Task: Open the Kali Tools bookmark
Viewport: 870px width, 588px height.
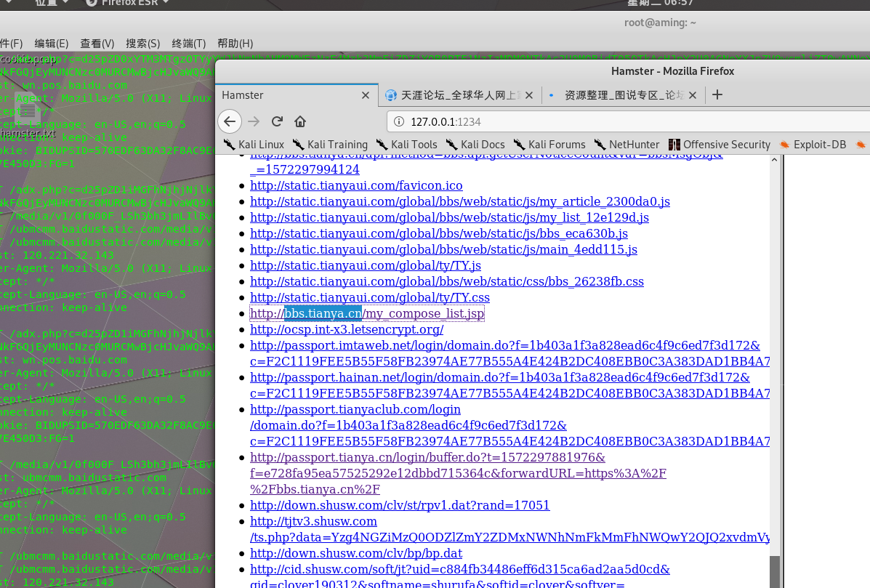Action: (407, 145)
